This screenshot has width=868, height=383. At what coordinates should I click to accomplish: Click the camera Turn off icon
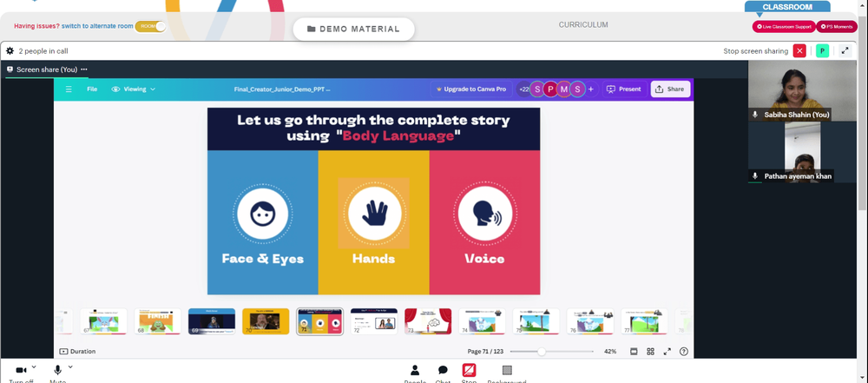coord(21,370)
